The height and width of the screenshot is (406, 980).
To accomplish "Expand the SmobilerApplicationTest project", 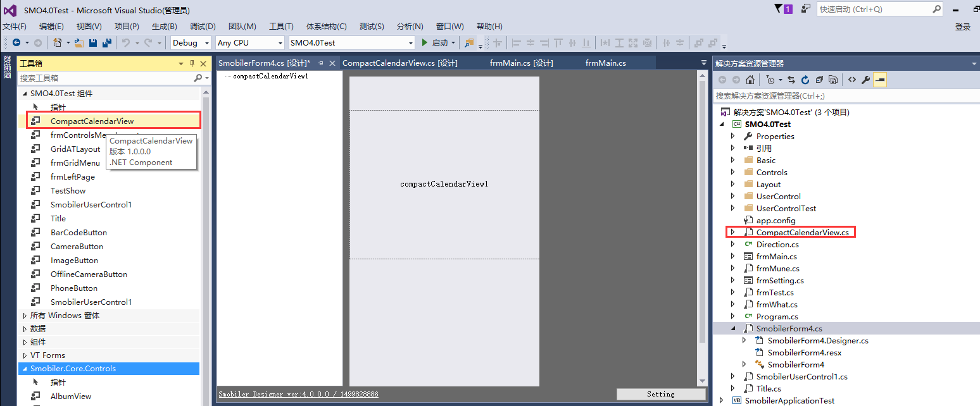I will pos(722,400).
